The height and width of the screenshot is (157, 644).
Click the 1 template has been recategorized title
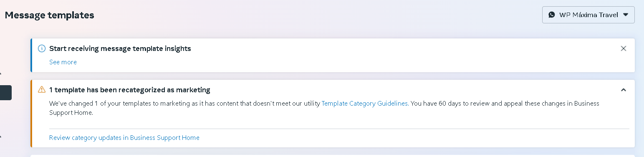(x=130, y=90)
